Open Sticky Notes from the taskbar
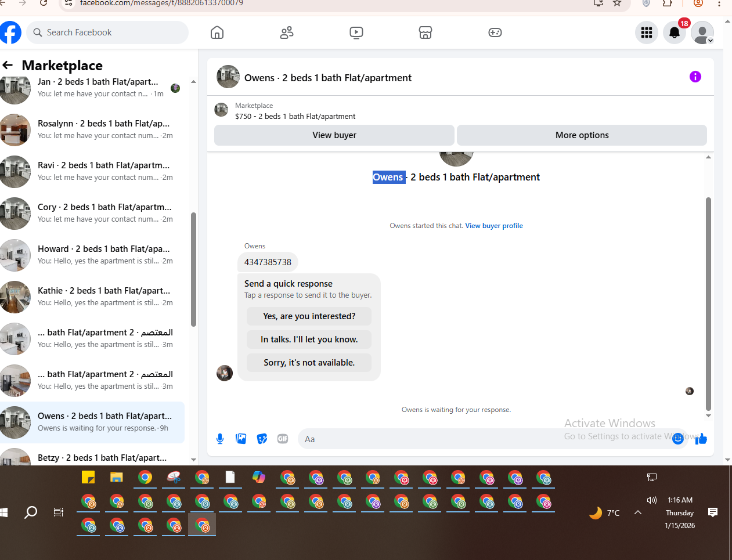Image resolution: width=732 pixels, height=560 pixels. coord(88,478)
